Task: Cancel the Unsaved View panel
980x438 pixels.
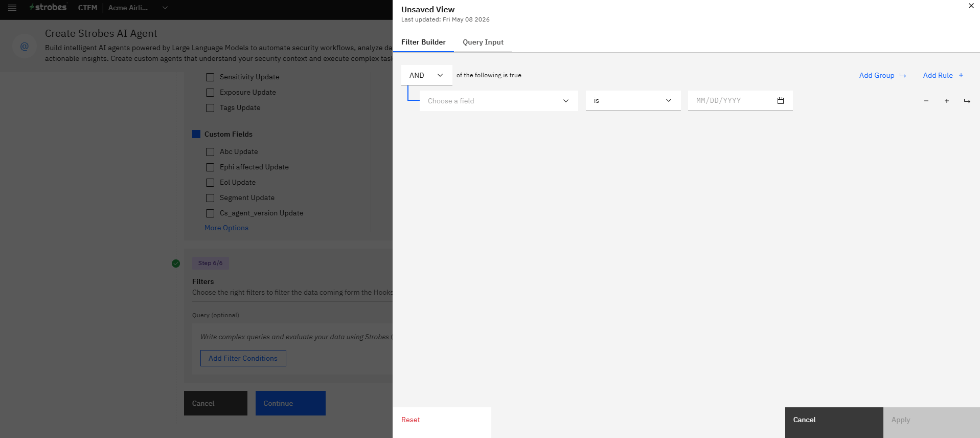Action: pyautogui.click(x=834, y=423)
